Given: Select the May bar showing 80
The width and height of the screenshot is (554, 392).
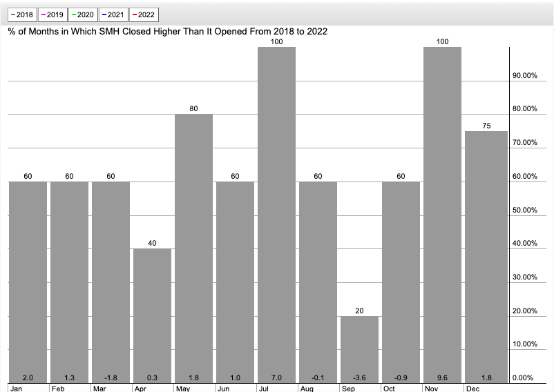Looking at the screenshot, I should coord(193,248).
